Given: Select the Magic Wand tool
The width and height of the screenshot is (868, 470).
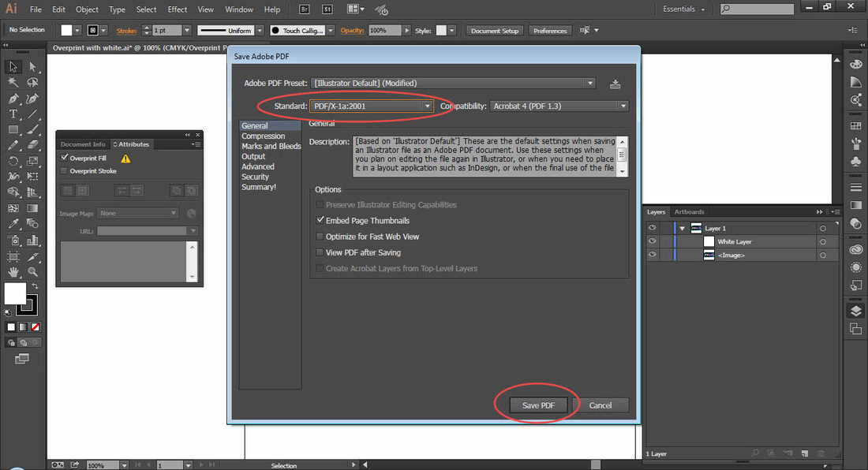Looking at the screenshot, I should tap(13, 82).
